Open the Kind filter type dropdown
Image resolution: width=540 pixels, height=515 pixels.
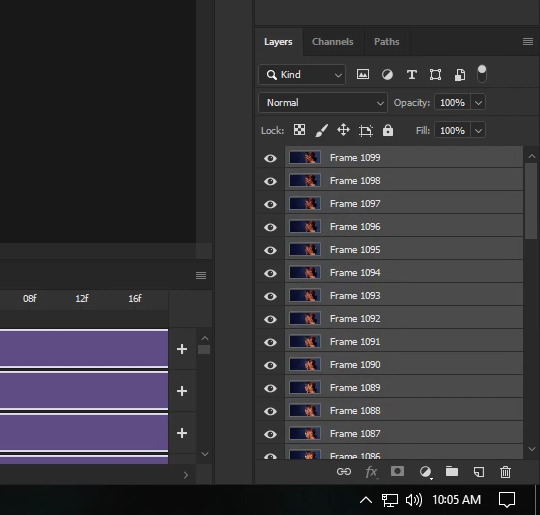tap(302, 74)
